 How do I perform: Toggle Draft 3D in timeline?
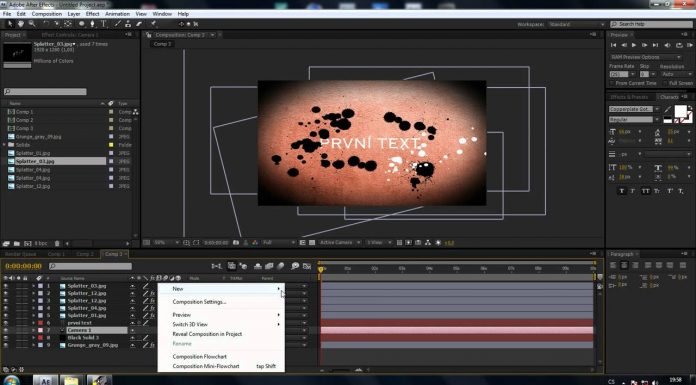(x=243, y=266)
